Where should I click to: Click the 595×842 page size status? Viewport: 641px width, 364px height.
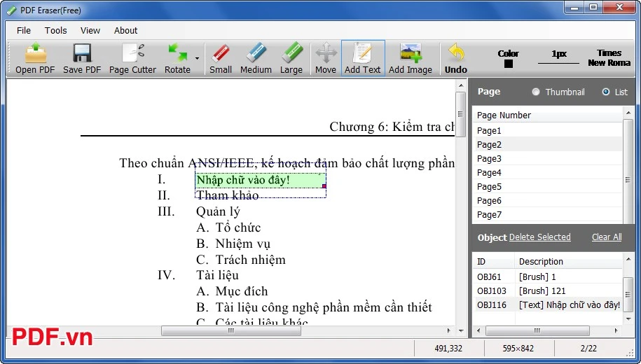[x=518, y=349]
